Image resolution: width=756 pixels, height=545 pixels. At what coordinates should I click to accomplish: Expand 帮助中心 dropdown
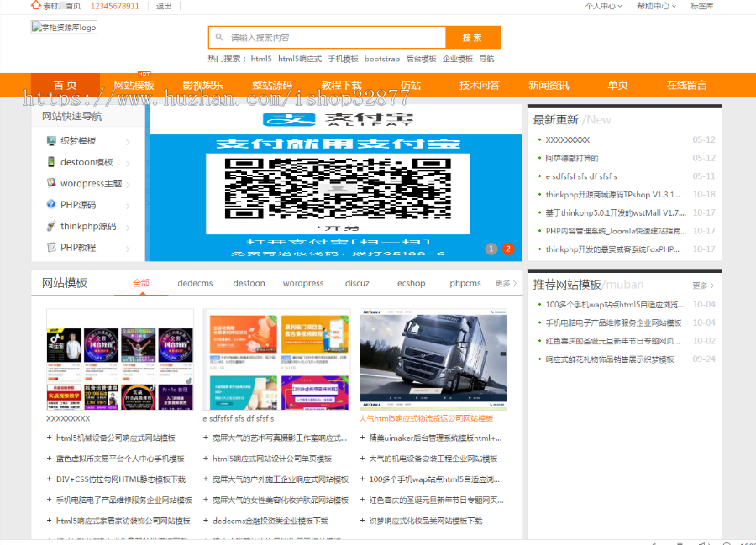coord(656,6)
